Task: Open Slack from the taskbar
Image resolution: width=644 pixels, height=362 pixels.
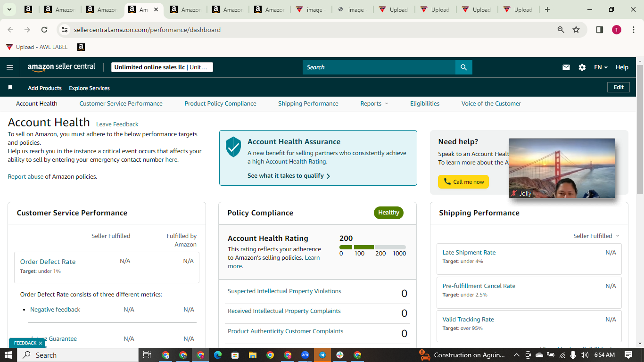Action: click(340, 355)
